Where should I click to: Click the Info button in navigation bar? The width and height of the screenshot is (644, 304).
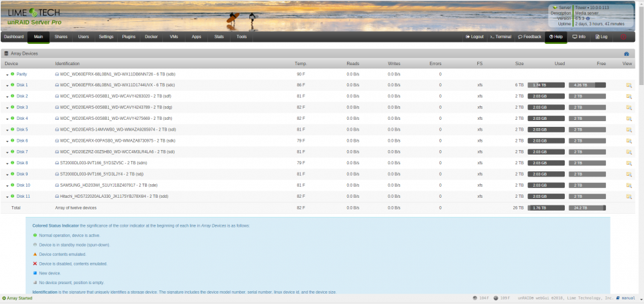[x=579, y=37]
